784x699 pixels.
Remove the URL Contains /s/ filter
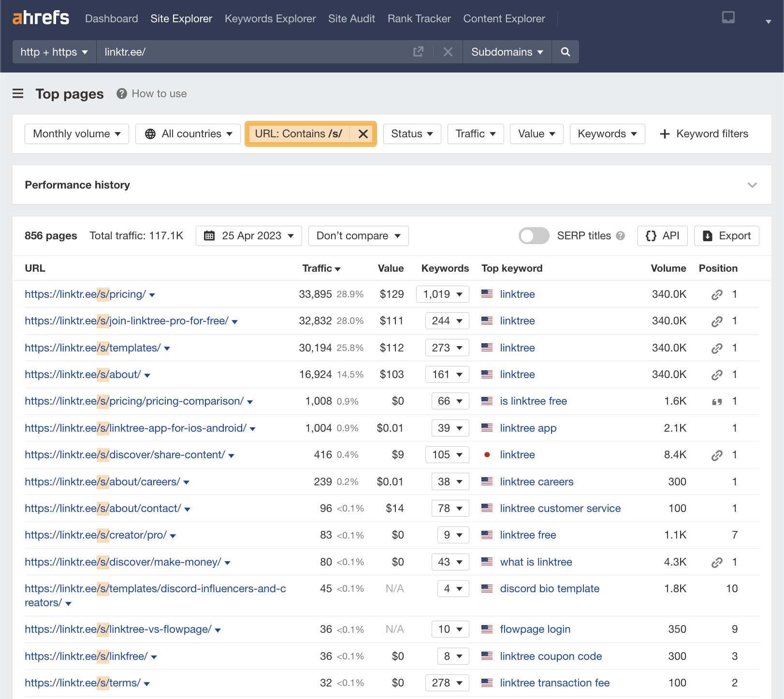363,134
